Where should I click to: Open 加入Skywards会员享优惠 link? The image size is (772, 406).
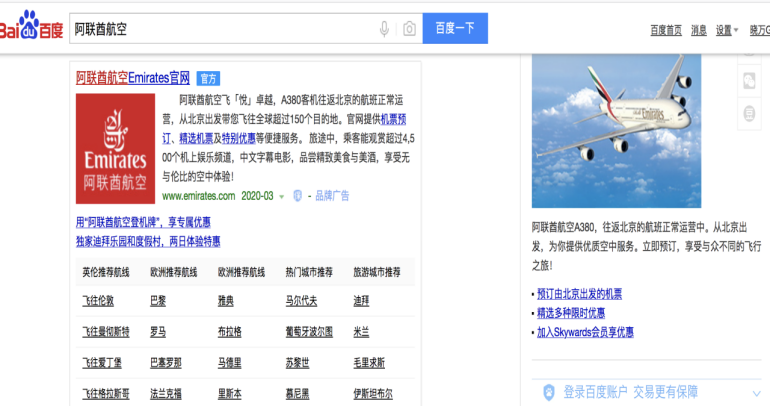point(585,332)
